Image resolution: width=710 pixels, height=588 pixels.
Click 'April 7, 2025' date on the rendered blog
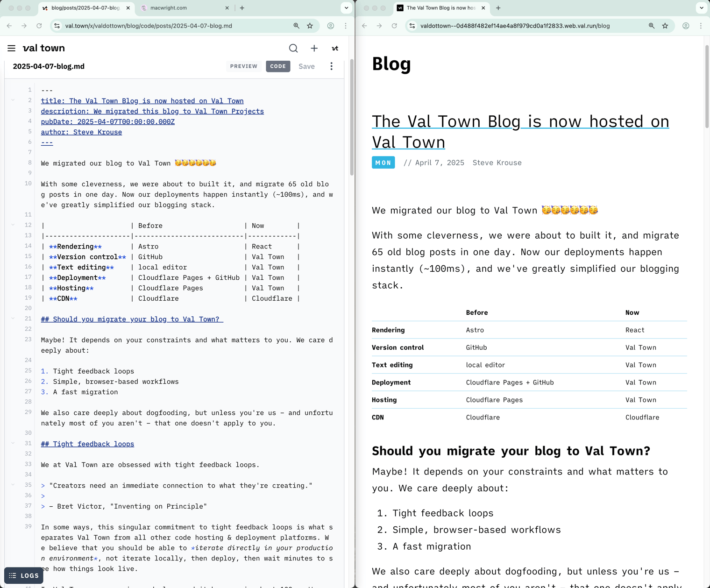coord(440,163)
